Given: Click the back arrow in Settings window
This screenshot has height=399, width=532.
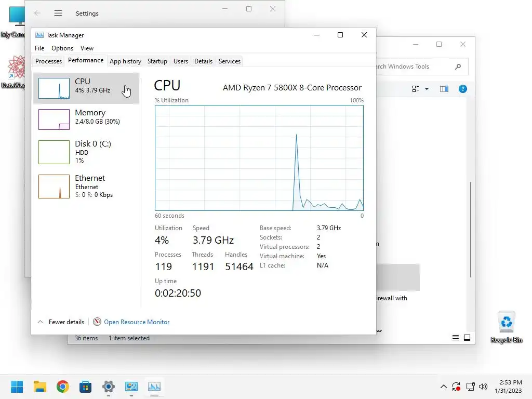Looking at the screenshot, I should [x=37, y=13].
